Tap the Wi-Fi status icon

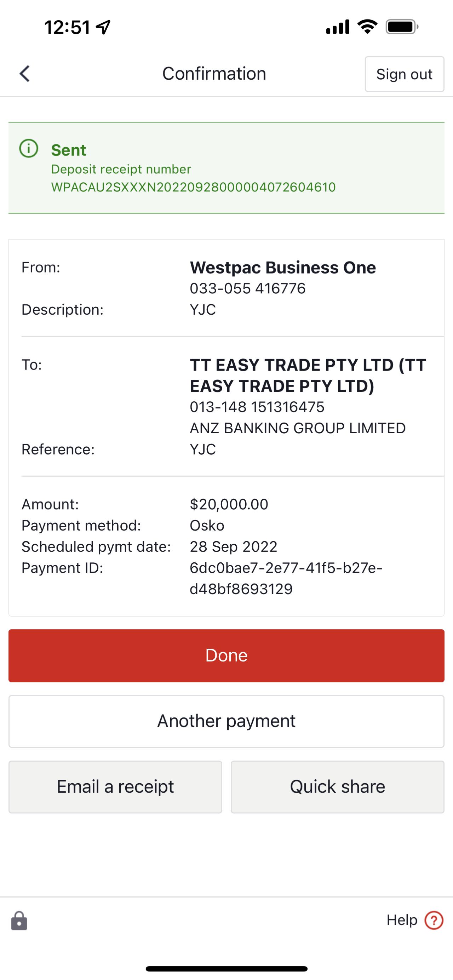pos(367,27)
